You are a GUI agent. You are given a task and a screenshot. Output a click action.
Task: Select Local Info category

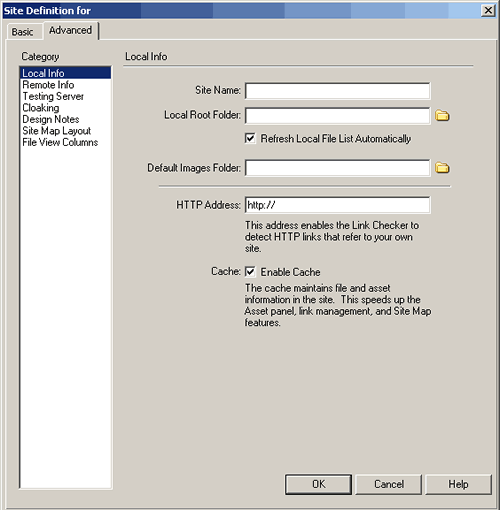65,73
